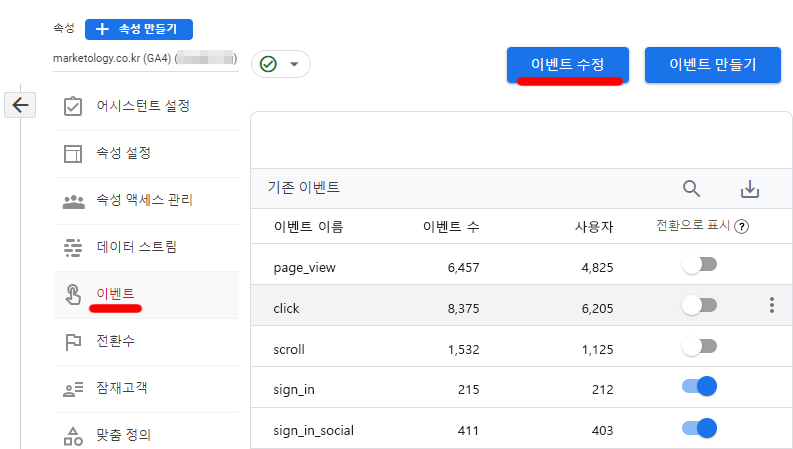The height and width of the screenshot is (449, 793).
Task: Disable conversion toggle for sign_in_social
Action: [x=699, y=428]
